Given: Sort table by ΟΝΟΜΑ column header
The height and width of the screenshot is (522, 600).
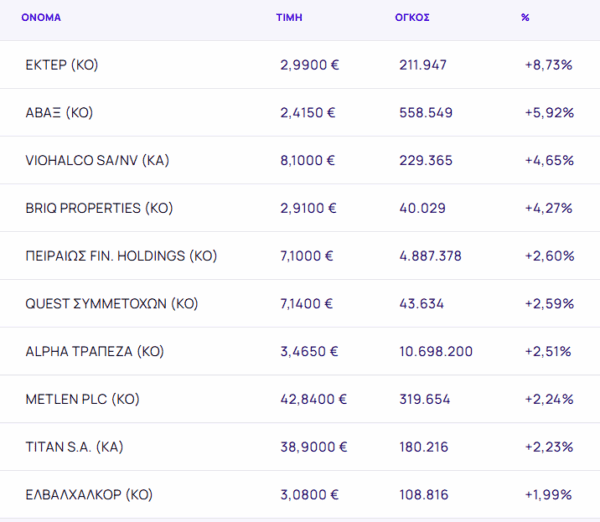Looking at the screenshot, I should (x=41, y=18).
